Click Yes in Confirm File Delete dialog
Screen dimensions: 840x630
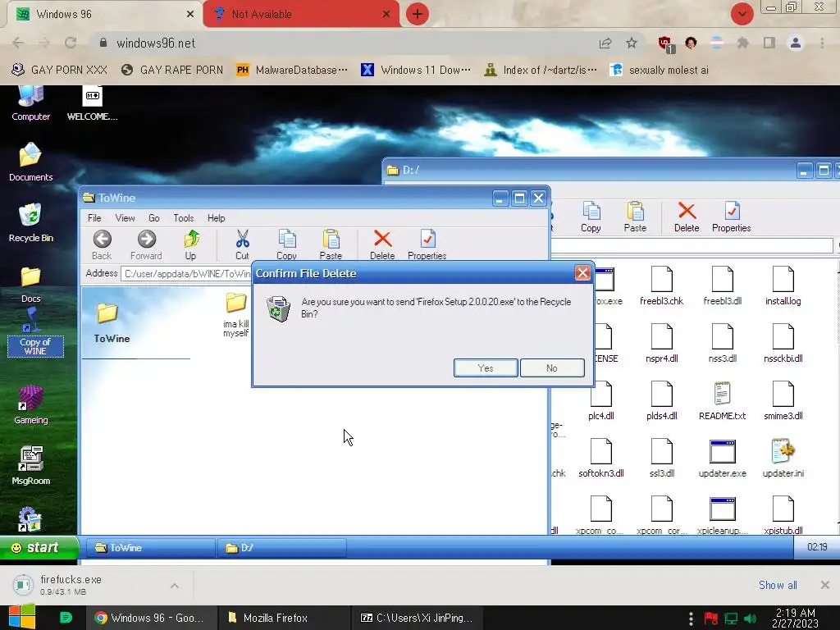coord(486,368)
